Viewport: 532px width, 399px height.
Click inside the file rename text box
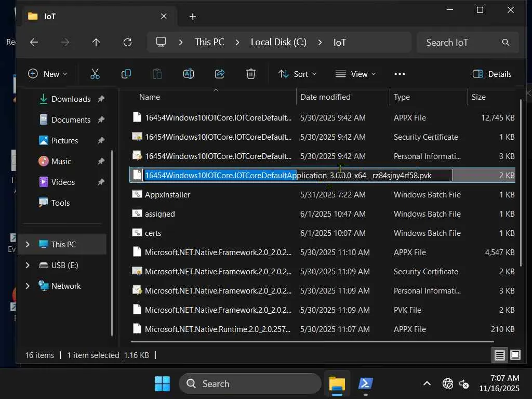298,176
